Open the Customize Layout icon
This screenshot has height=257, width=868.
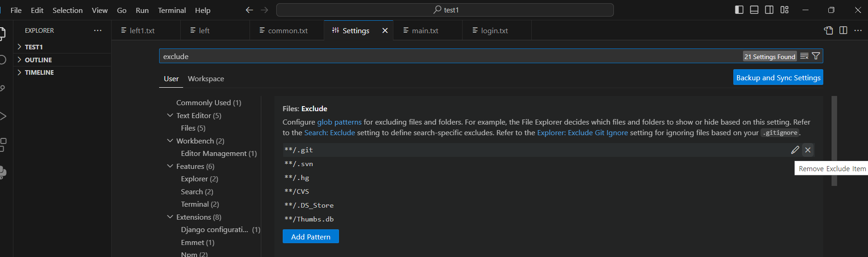point(785,10)
